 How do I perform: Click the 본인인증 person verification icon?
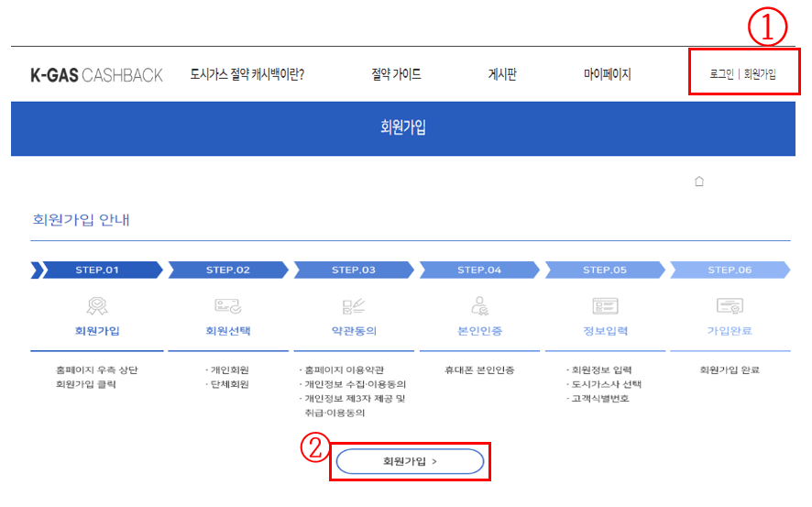click(x=479, y=305)
